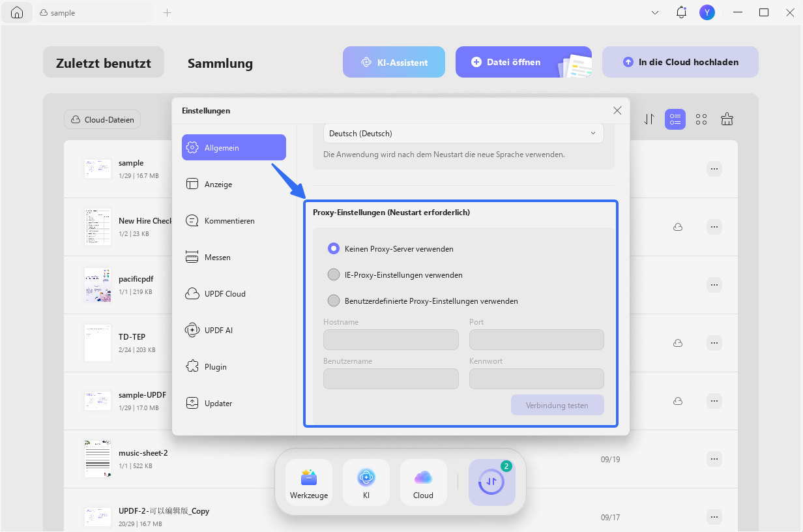Open the sync tasks icon with badge
The height and width of the screenshot is (532, 803).
point(492,482)
